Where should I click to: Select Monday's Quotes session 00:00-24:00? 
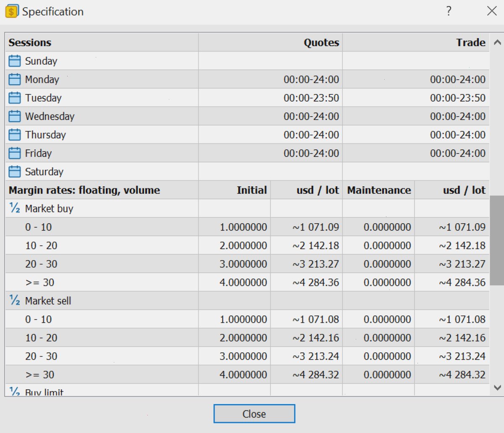click(x=311, y=79)
